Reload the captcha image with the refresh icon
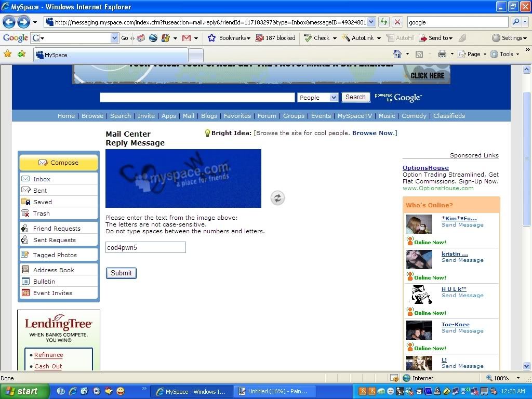The height and width of the screenshot is (399, 532). pyautogui.click(x=277, y=198)
